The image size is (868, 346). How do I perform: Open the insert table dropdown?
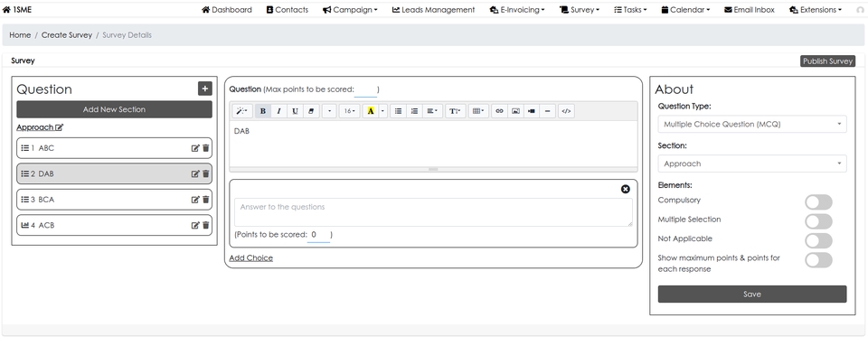coord(478,111)
